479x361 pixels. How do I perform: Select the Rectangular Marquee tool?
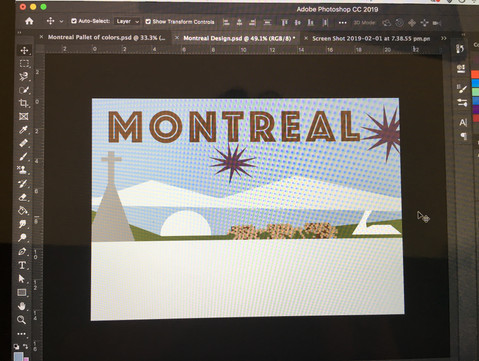pos(24,63)
